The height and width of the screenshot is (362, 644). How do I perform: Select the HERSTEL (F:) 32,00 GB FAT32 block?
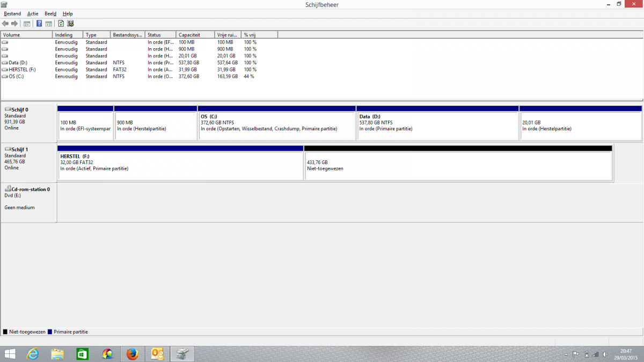click(180, 162)
